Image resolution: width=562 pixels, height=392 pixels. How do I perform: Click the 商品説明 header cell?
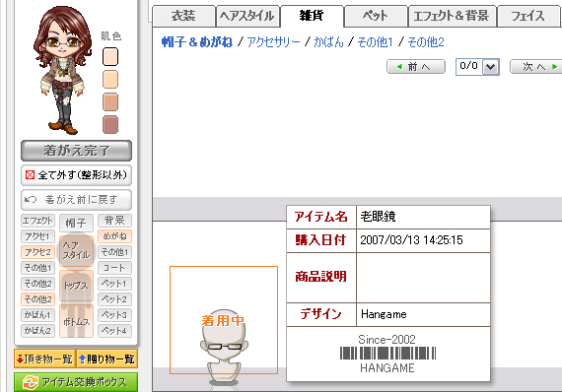click(x=321, y=277)
